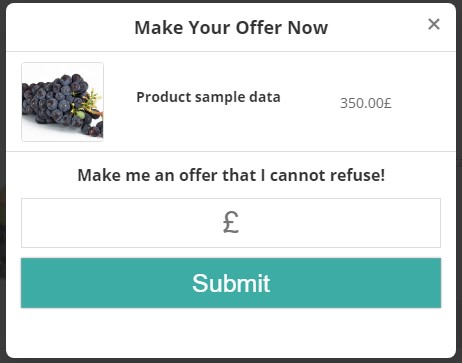The height and width of the screenshot is (363, 462).
Task: Submit the offer with the teal button
Action: pos(231,283)
